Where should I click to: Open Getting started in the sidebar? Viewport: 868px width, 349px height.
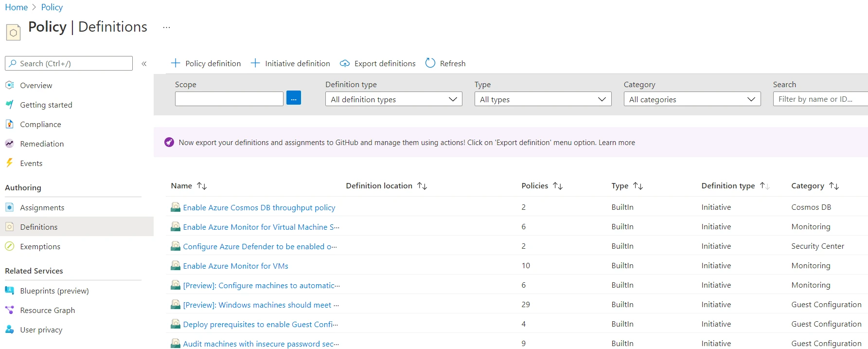[46, 105]
